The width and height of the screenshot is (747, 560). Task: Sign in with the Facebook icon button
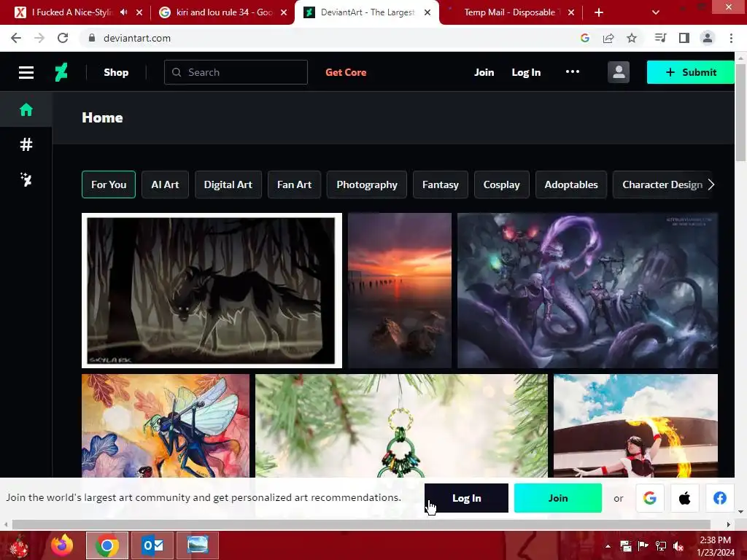tap(720, 498)
